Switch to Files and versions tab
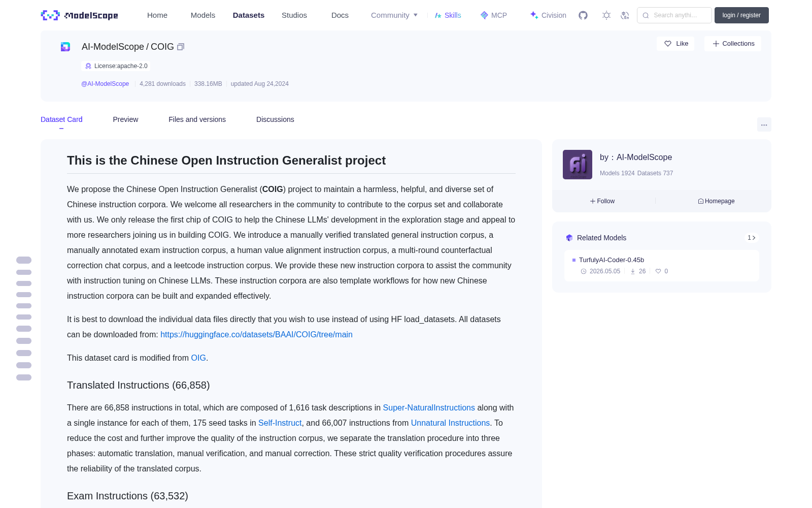This screenshot has height=508, width=812. coord(197,119)
